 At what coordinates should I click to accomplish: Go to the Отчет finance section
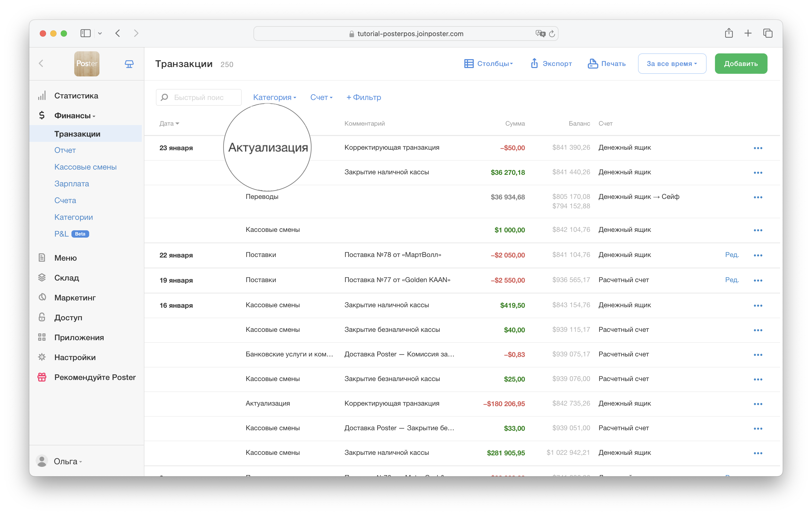[65, 150]
